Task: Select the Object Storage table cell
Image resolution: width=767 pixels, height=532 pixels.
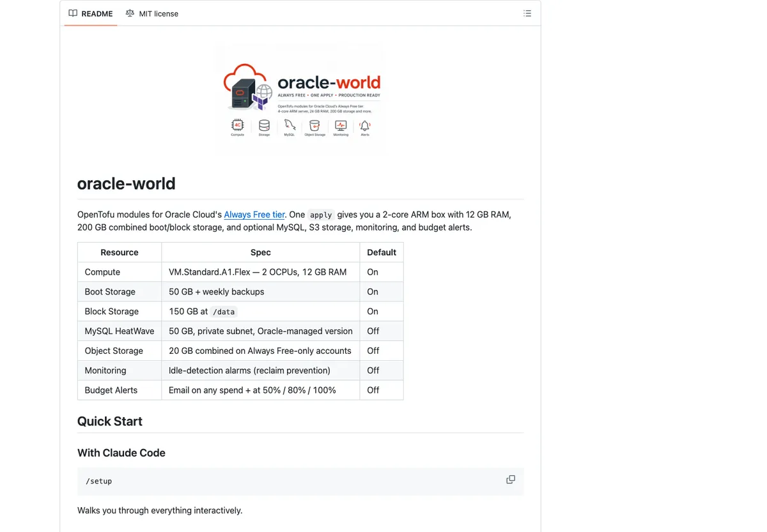Action: 120,351
